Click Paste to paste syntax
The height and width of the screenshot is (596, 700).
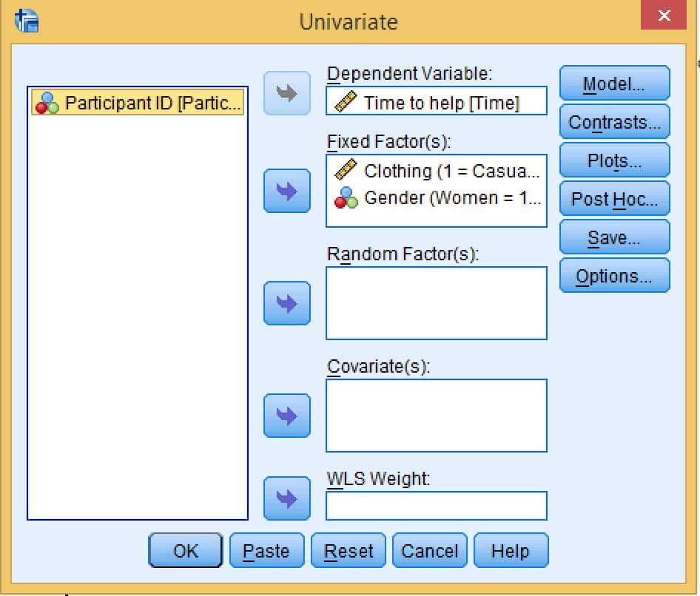(x=267, y=550)
